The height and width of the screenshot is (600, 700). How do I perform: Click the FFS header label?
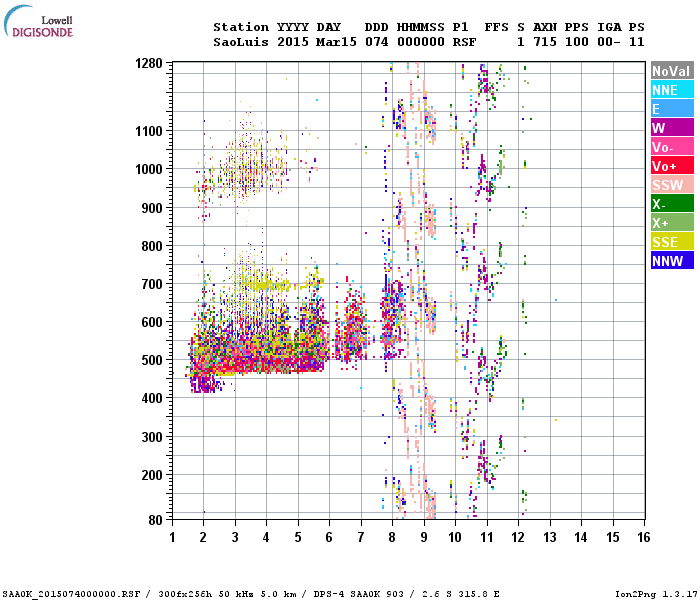[496, 27]
